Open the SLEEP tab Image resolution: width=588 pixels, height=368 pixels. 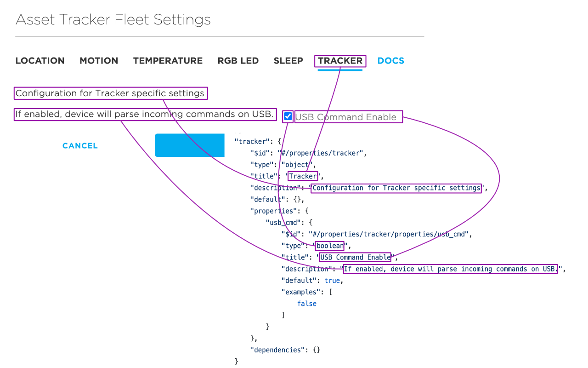point(288,61)
